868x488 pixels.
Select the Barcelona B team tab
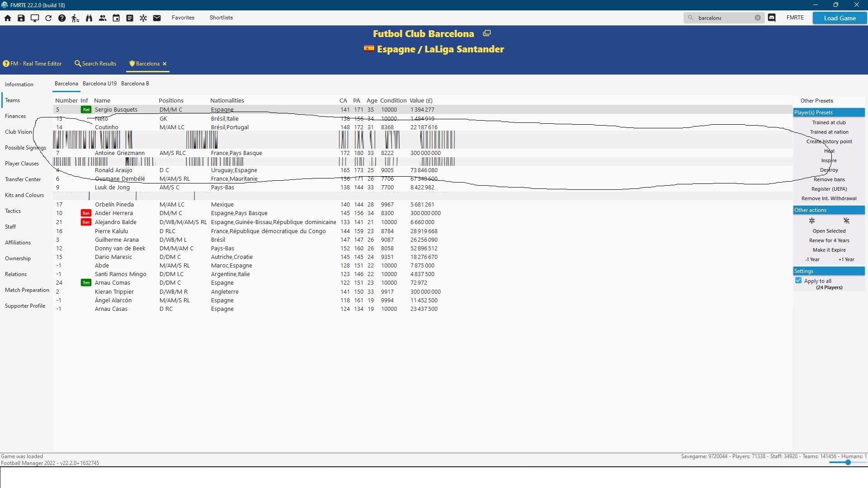(135, 84)
